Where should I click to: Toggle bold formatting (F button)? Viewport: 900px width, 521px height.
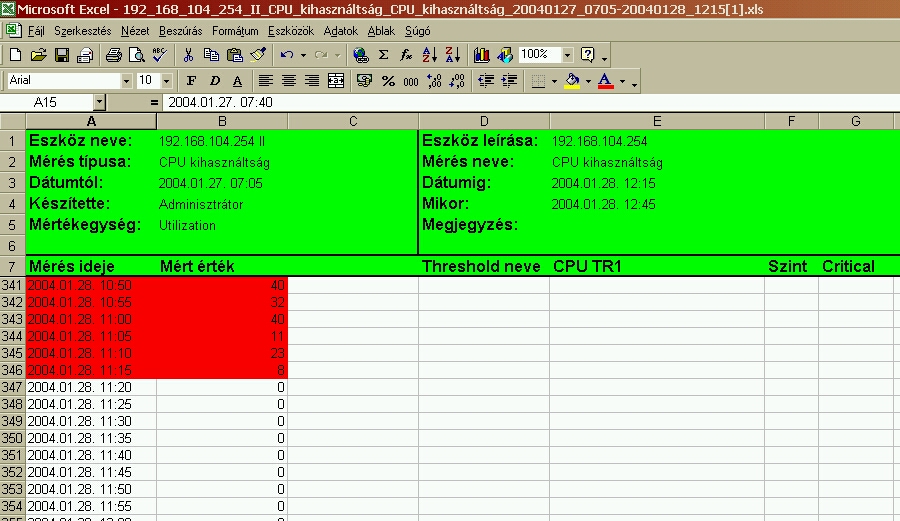click(x=189, y=80)
